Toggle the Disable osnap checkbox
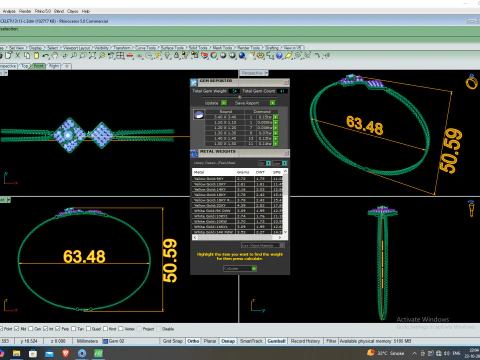The width and height of the screenshot is (480, 360). pos(159,329)
